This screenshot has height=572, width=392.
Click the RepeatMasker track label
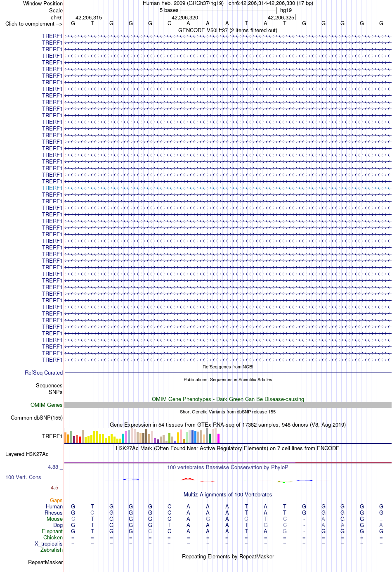(x=45, y=562)
